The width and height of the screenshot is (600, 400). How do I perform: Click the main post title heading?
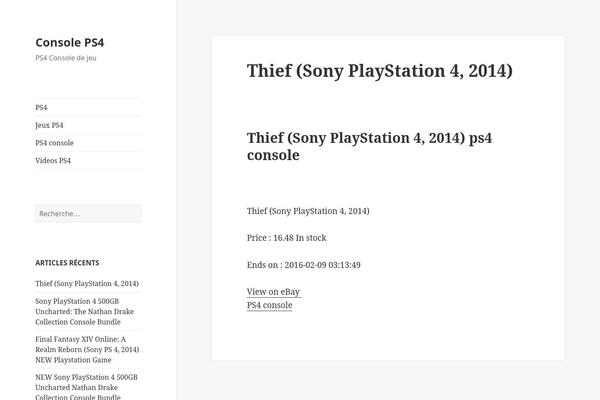pyautogui.click(x=380, y=71)
